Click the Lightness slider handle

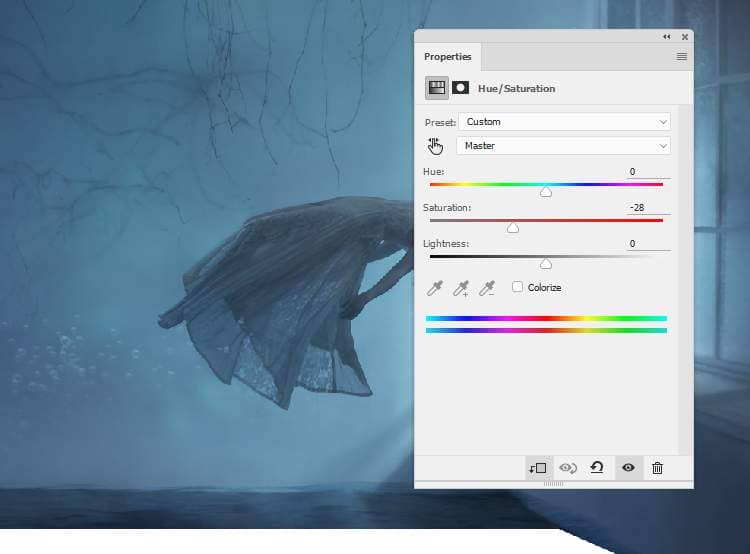click(546, 264)
